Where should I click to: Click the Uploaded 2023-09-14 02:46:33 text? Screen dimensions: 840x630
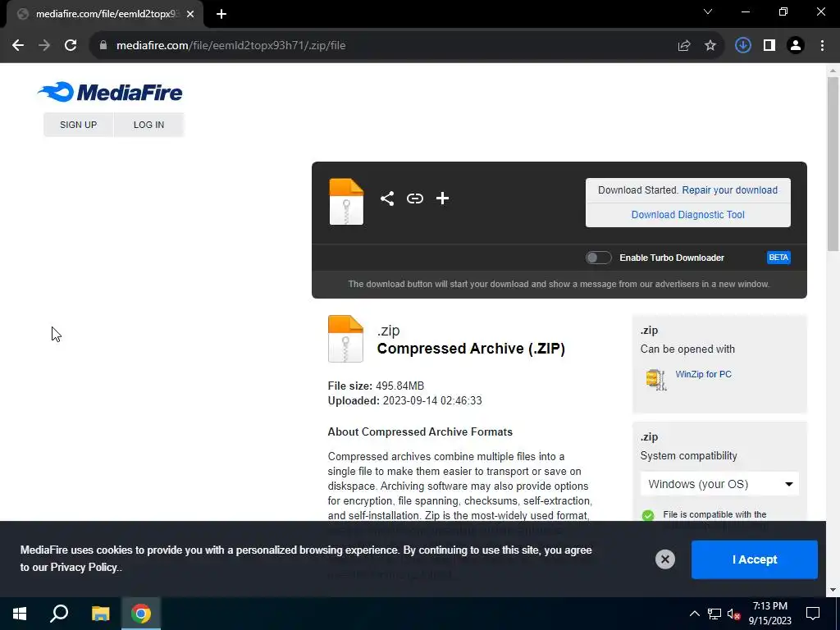[405, 400]
